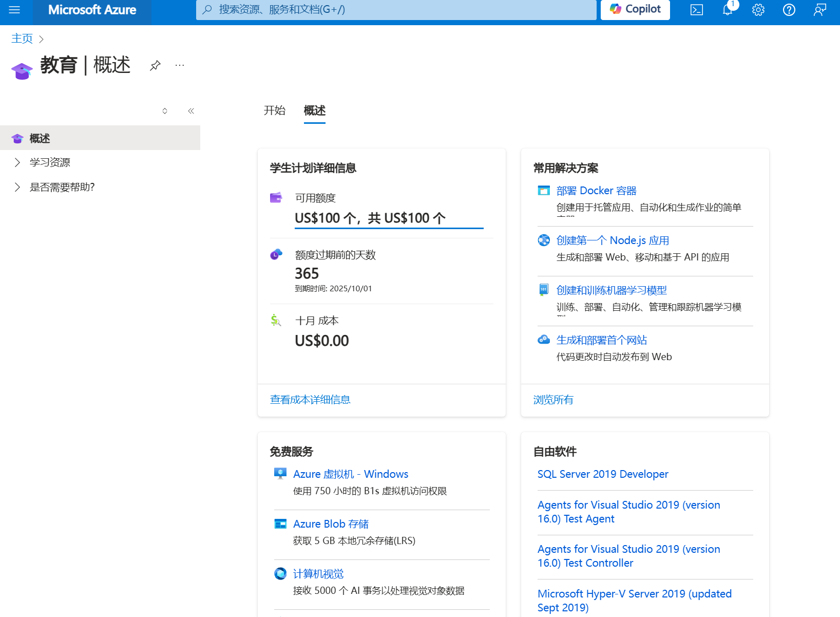Open the hamburger portal menu
The width and height of the screenshot is (840, 617).
[14, 10]
